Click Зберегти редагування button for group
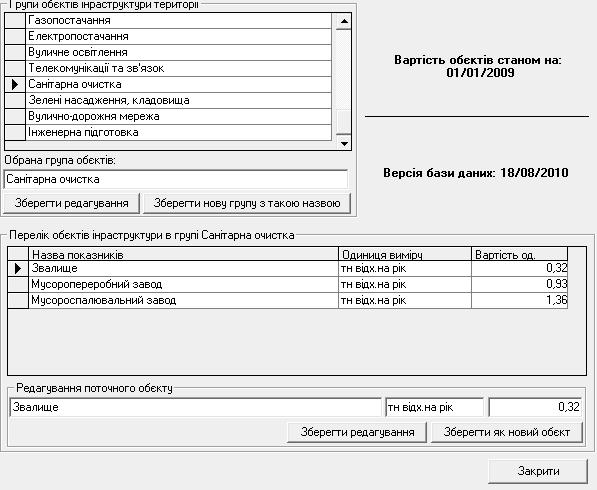 tap(72, 203)
